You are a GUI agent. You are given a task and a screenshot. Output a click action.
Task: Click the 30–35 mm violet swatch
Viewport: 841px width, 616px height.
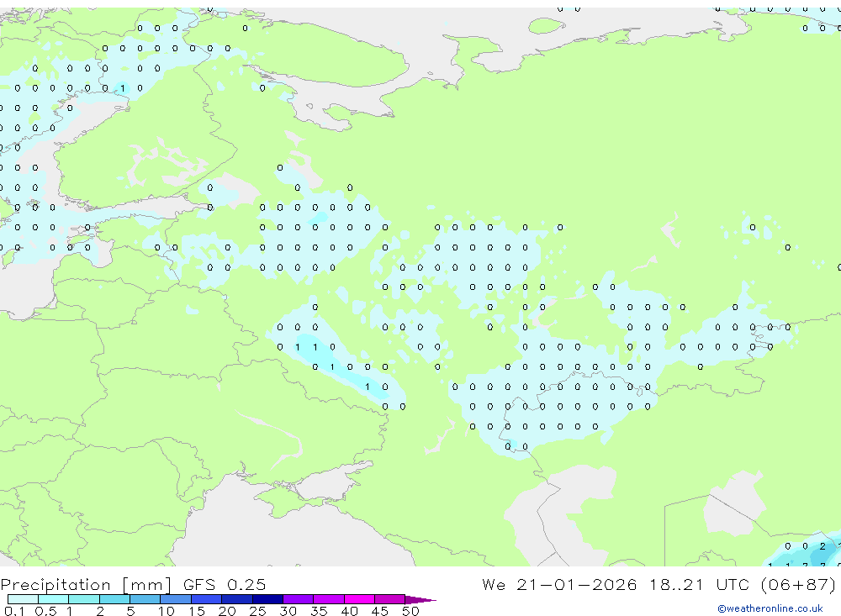pos(298,599)
